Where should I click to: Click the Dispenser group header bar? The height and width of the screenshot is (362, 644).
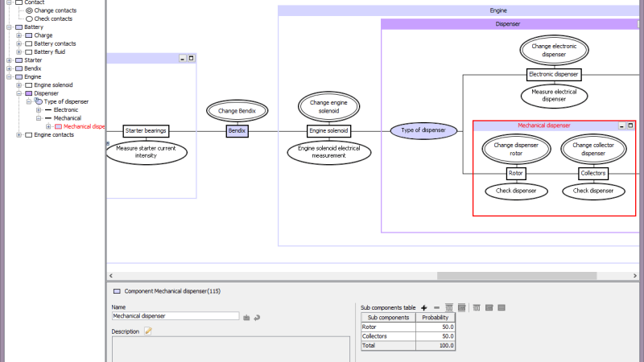point(510,24)
